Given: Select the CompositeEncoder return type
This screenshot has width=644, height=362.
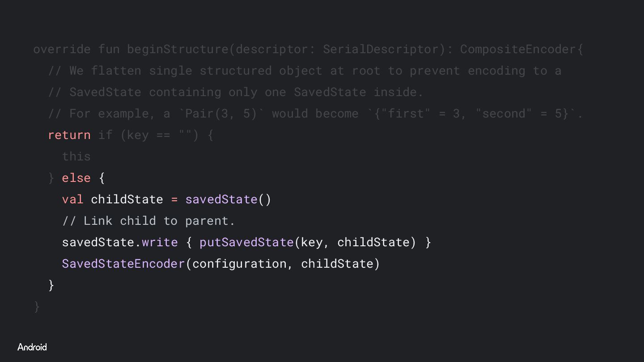Looking at the screenshot, I should click(x=518, y=49).
